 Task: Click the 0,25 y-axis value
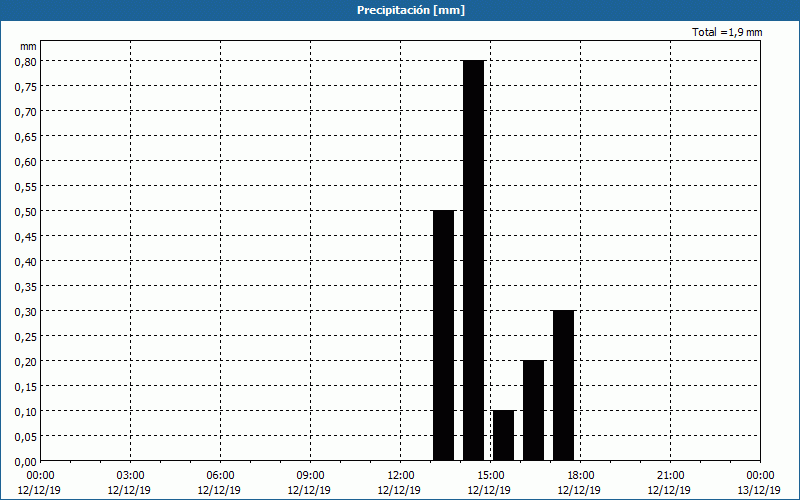[26, 337]
